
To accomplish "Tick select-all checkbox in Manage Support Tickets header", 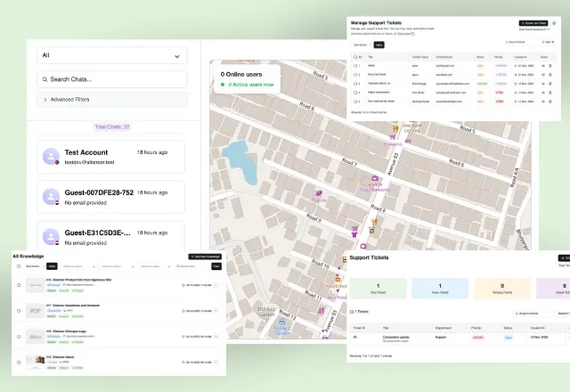I will pos(355,57).
